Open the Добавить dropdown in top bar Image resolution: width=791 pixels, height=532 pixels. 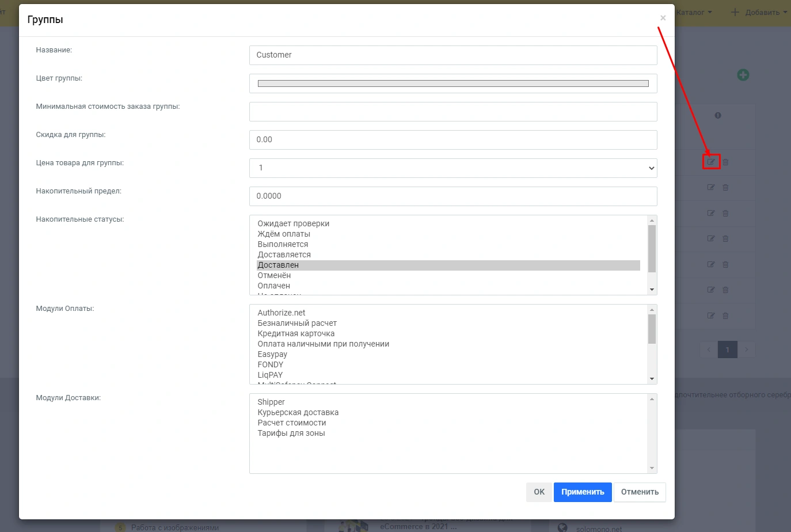[759, 12]
